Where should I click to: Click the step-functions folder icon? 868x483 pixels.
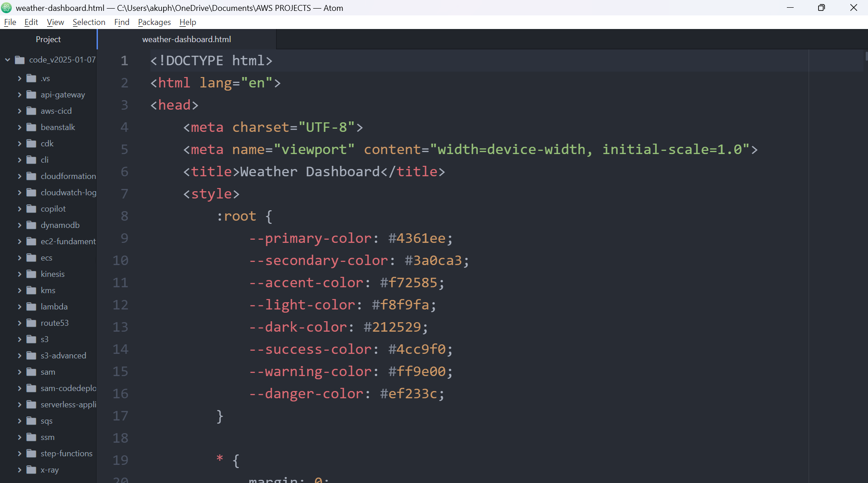tap(31, 454)
